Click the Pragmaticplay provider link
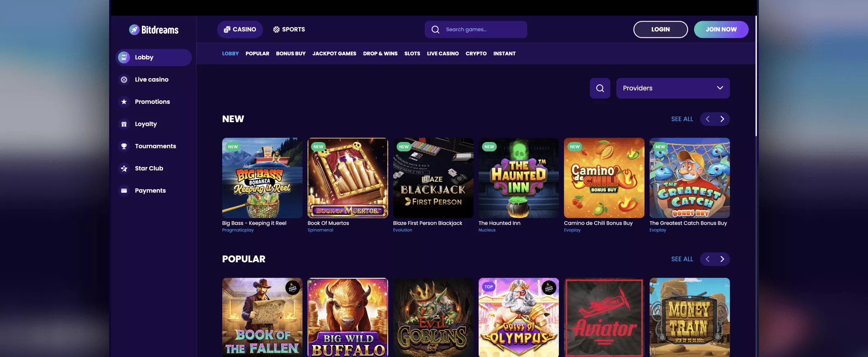This screenshot has width=868, height=357. click(238, 230)
